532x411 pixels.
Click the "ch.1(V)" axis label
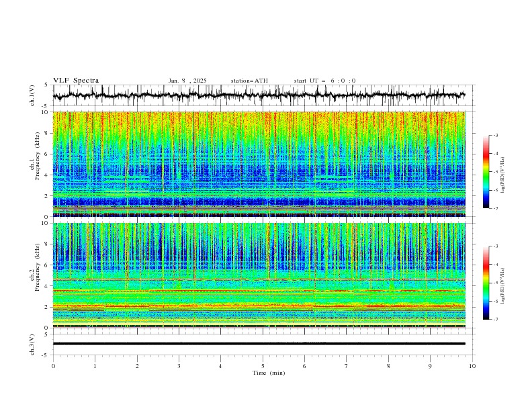click(x=32, y=95)
